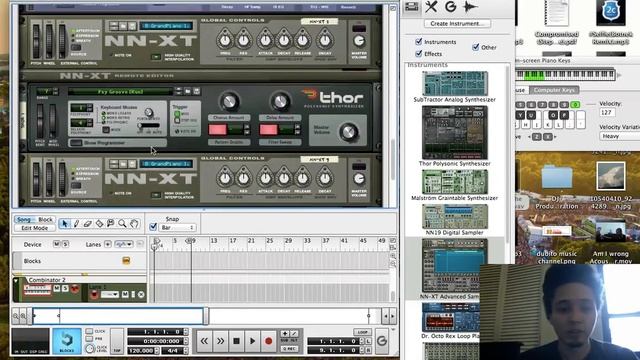Uncheck the Other filter checkbox
This screenshot has height=360, width=640.
click(x=476, y=47)
